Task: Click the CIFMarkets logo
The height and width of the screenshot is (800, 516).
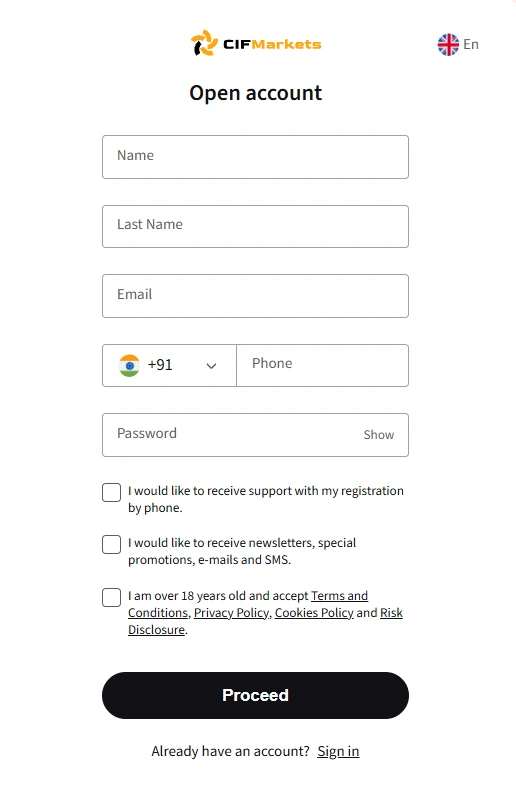Action: (x=256, y=43)
